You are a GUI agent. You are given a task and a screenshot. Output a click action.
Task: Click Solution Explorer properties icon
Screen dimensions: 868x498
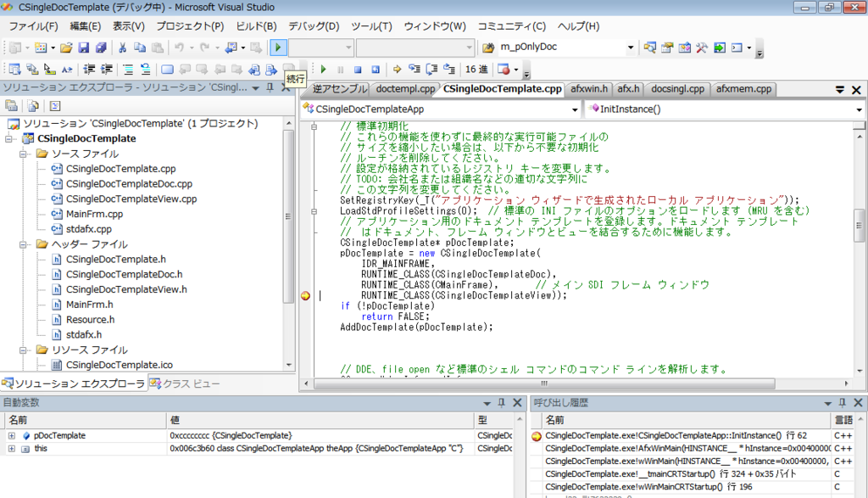11,106
